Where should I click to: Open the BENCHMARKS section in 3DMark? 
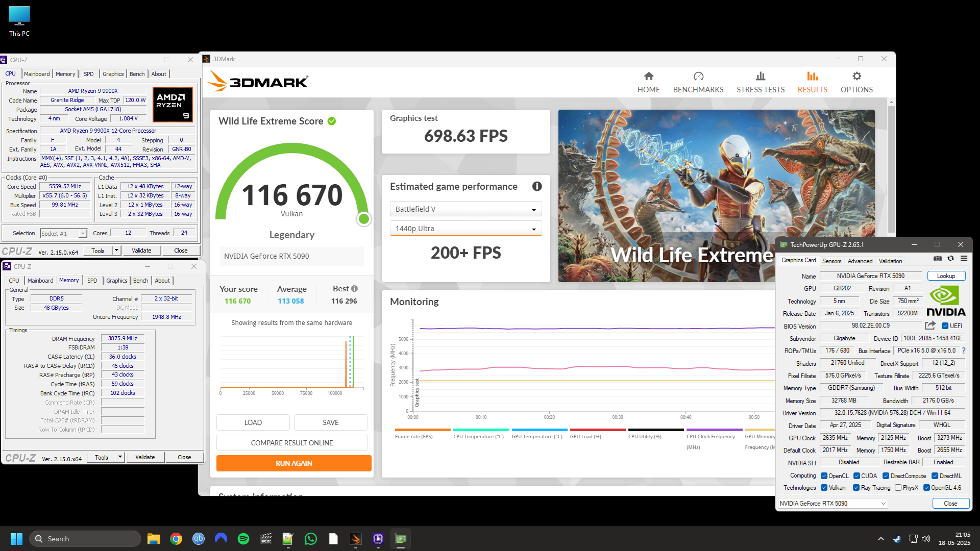click(x=698, y=82)
